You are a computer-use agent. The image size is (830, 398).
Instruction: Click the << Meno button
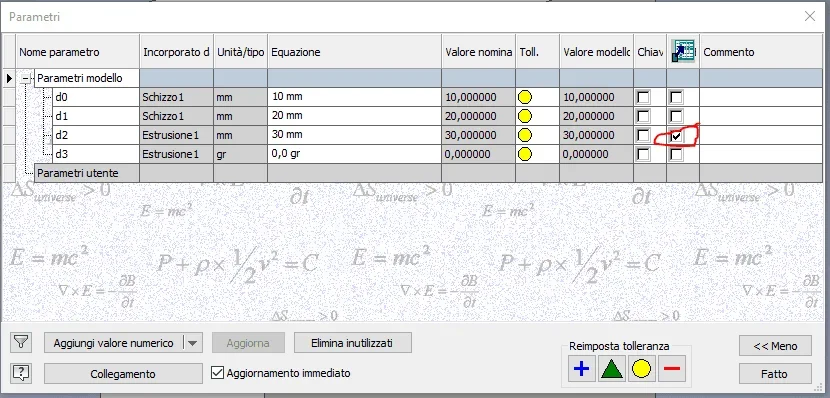(775, 346)
